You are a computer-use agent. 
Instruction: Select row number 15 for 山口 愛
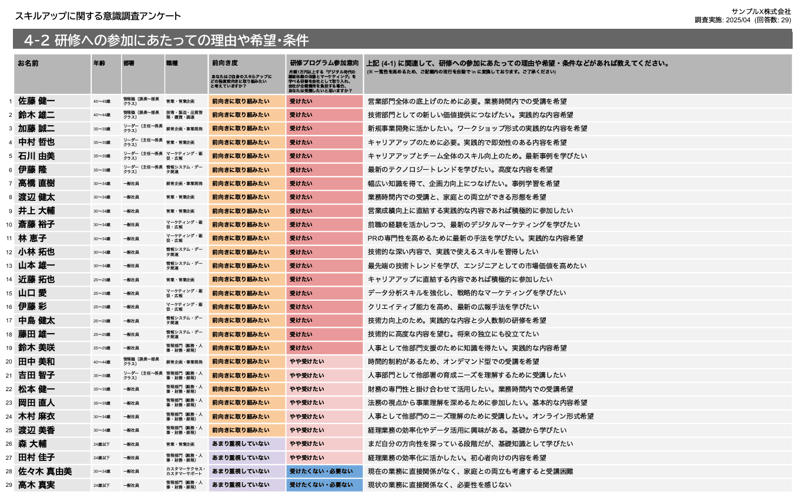(10, 293)
